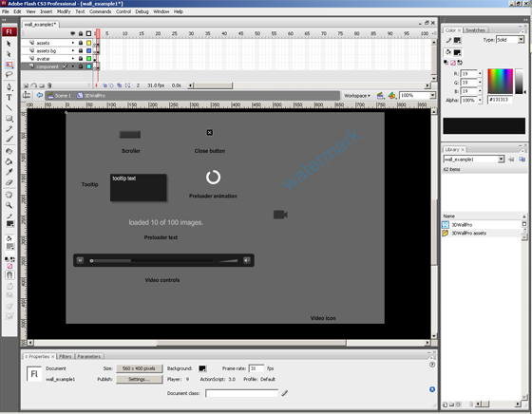Open the Modify menu

click(x=64, y=11)
